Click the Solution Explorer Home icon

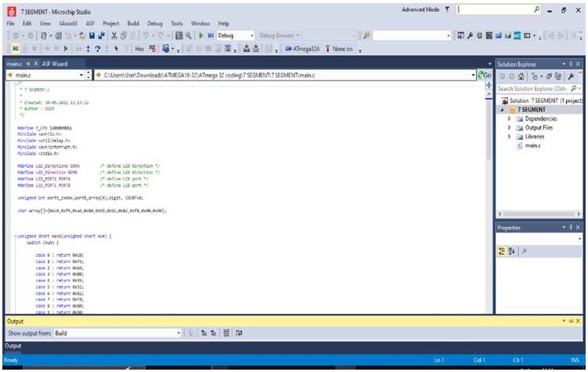point(522,76)
